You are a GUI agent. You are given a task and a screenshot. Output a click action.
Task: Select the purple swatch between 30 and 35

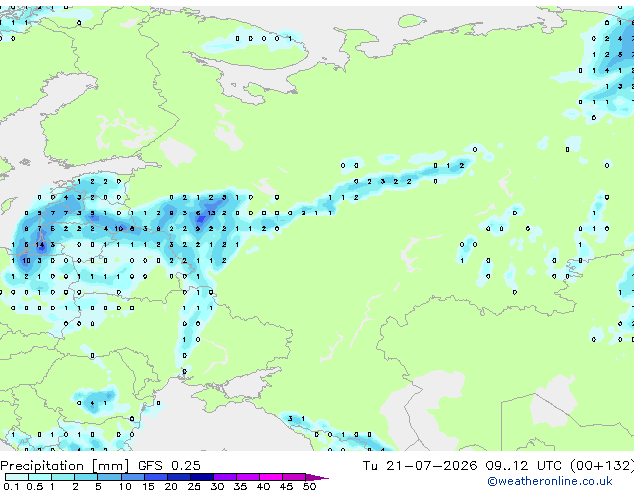point(224,477)
